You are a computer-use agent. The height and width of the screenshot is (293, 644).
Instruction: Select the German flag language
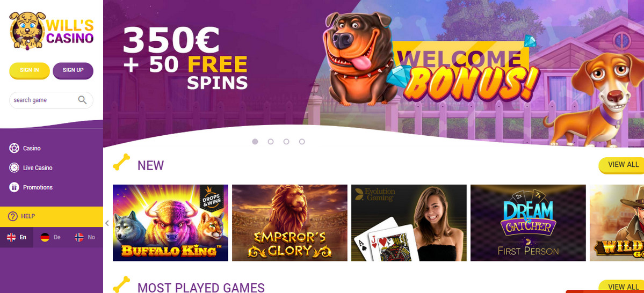(x=45, y=237)
